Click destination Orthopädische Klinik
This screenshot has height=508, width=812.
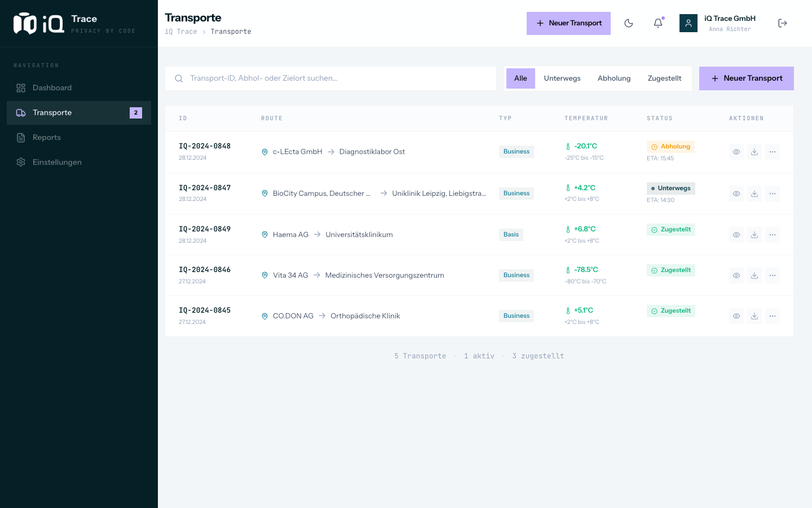[x=365, y=316]
